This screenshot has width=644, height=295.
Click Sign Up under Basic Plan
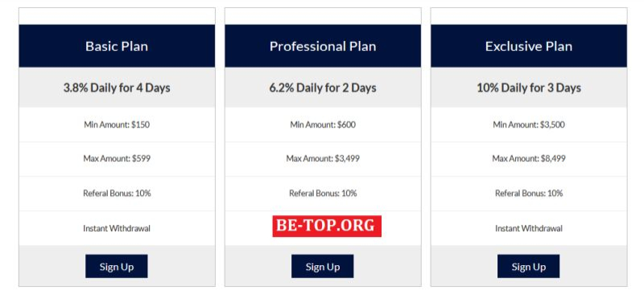[x=116, y=266]
